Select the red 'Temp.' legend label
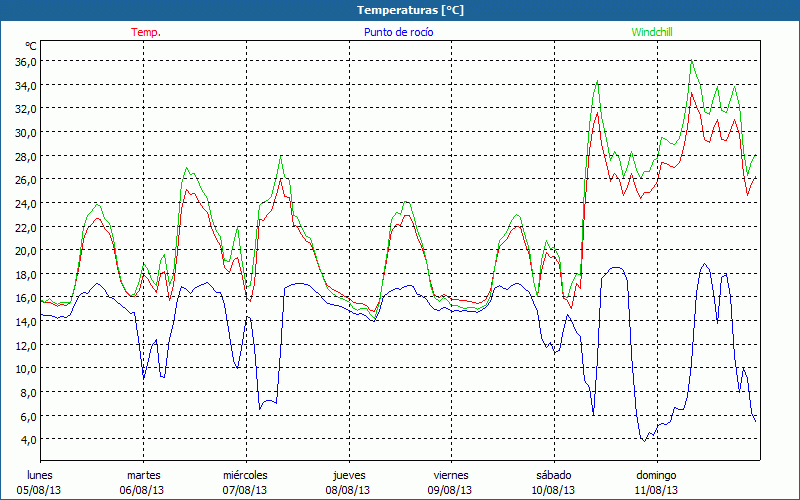Viewport: 800px width, 500px height. coord(145,32)
